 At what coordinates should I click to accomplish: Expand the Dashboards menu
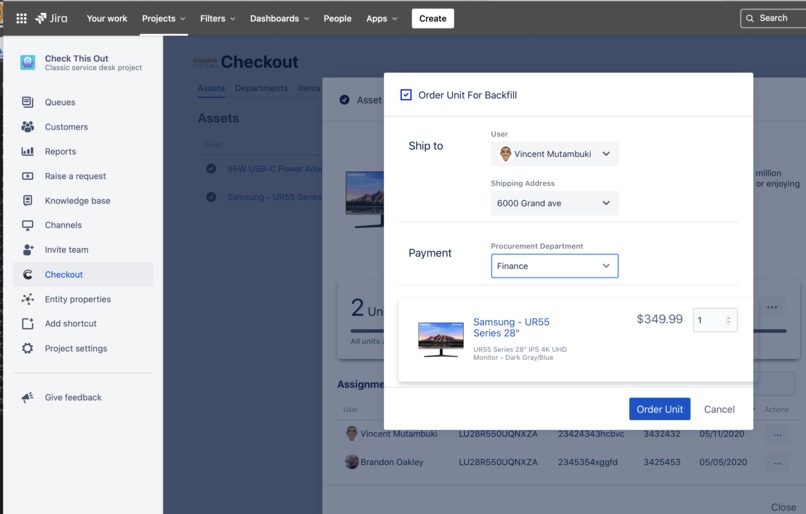(280, 19)
